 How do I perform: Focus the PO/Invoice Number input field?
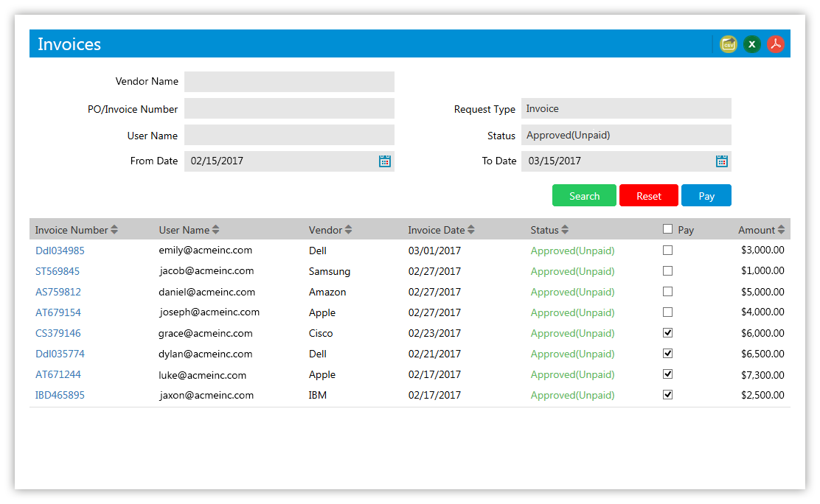(289, 109)
